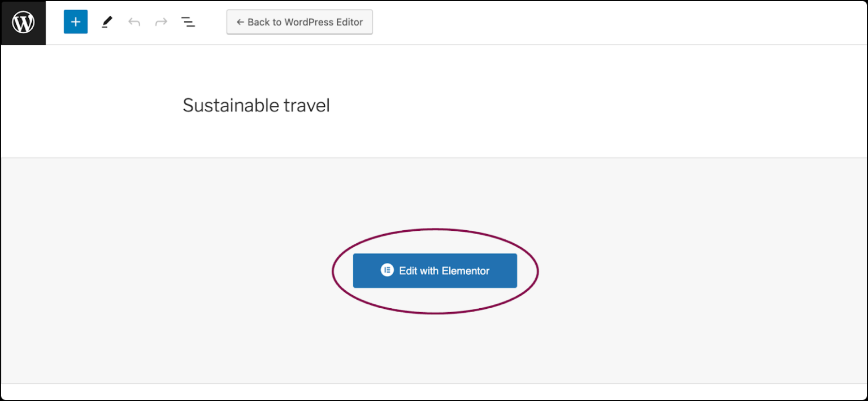The height and width of the screenshot is (401, 868).
Task: Click the word Edit on the blue button
Action: coord(408,271)
